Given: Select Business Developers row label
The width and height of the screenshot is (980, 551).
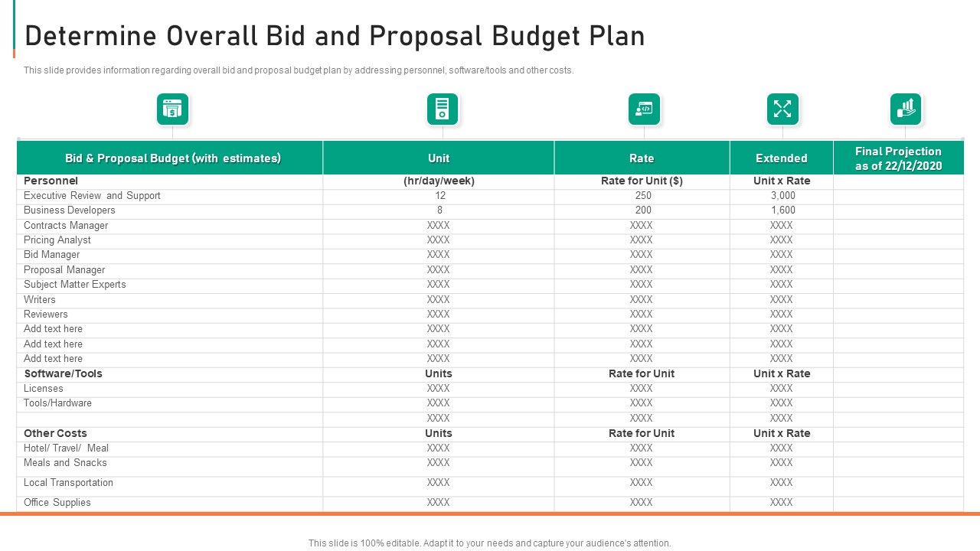Looking at the screenshot, I should point(70,210).
